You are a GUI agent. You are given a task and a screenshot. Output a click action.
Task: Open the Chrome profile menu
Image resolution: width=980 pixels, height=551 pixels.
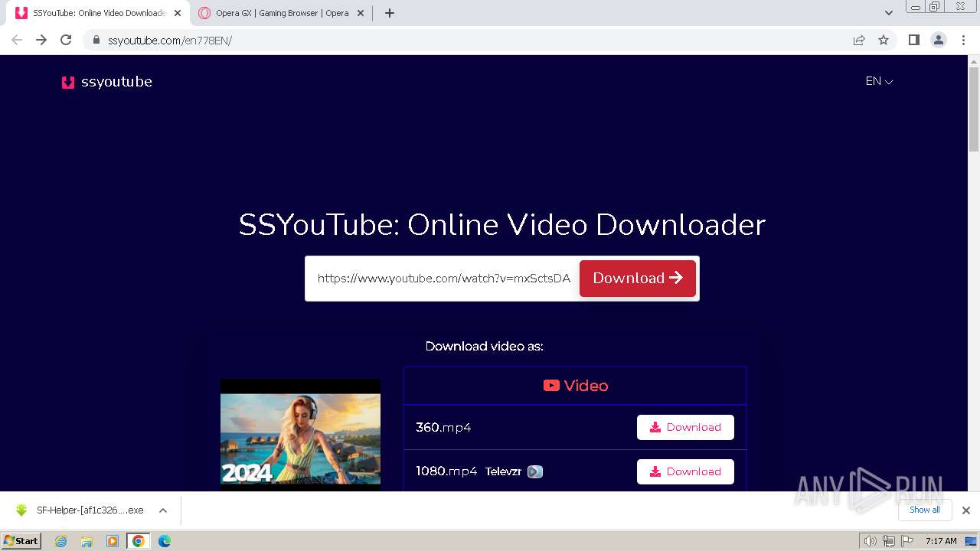pyautogui.click(x=939, y=40)
